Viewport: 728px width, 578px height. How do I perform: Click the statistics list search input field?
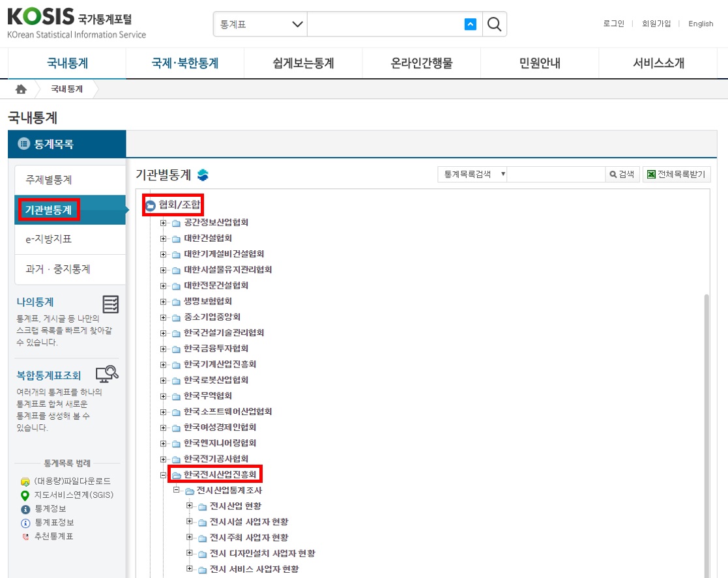point(556,174)
